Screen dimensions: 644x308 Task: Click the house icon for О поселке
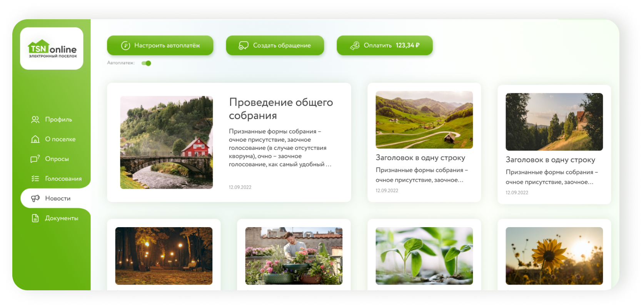point(35,139)
